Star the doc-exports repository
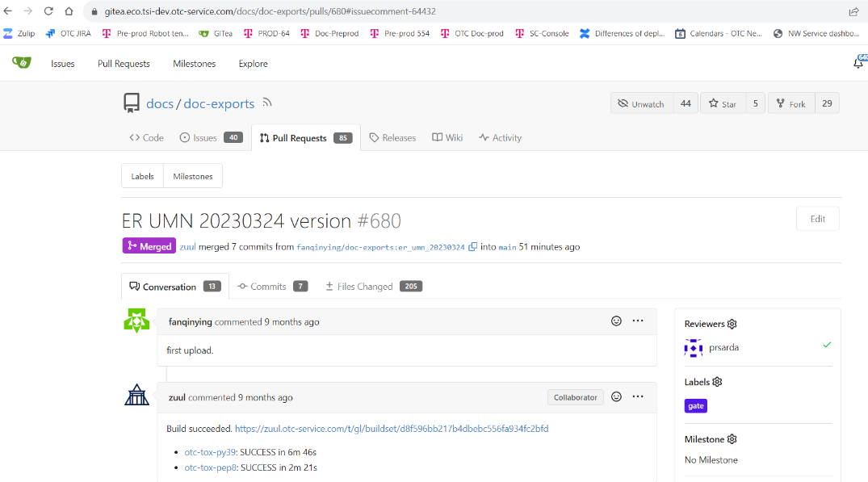This screenshot has width=868, height=482. (x=723, y=103)
